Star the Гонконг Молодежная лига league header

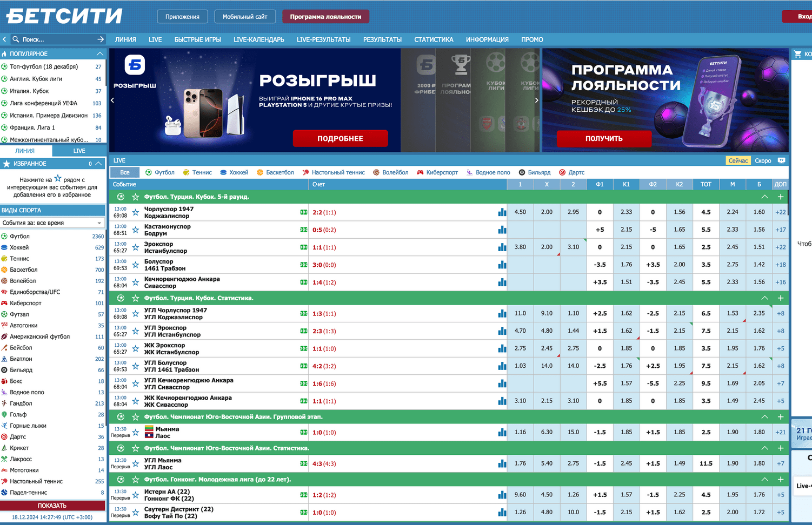pyautogui.click(x=136, y=480)
